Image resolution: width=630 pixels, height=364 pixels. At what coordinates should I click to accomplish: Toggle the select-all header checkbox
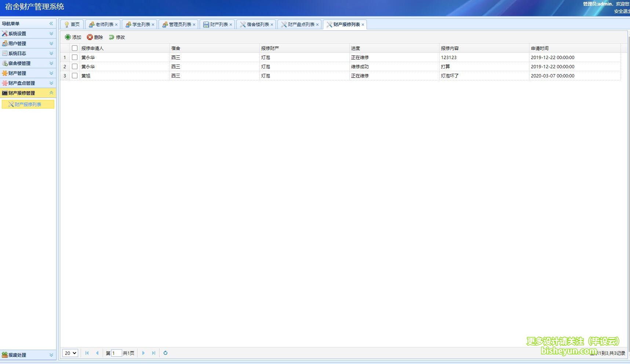pyautogui.click(x=75, y=48)
